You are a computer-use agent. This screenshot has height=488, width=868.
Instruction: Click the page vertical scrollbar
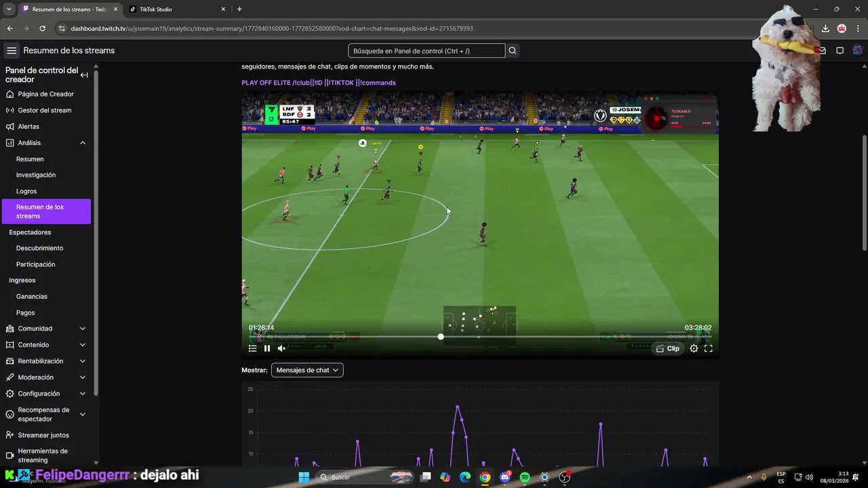pyautogui.click(x=864, y=192)
